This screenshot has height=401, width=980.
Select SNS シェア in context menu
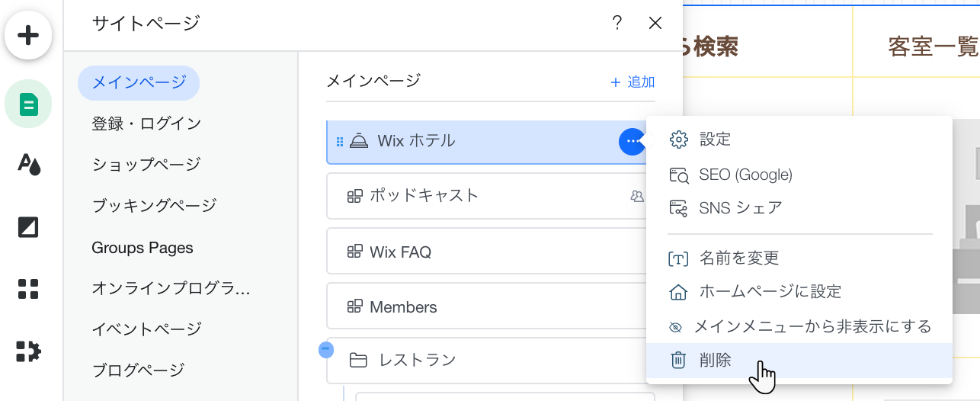coord(740,208)
